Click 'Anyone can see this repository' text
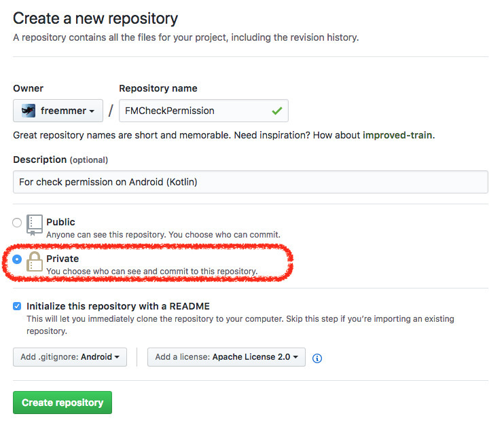The image size is (504, 429). point(163,235)
